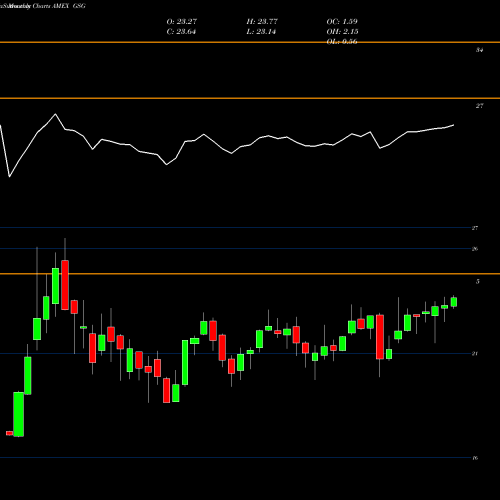Screen dimensions: 500x500
Task: Click axis label 34 in upper panel
Action: pos(479,50)
